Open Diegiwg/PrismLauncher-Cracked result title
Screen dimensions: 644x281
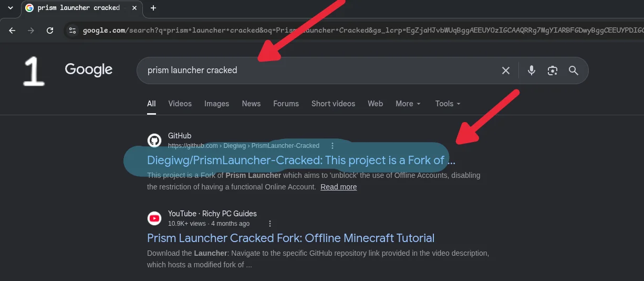pyautogui.click(x=301, y=160)
